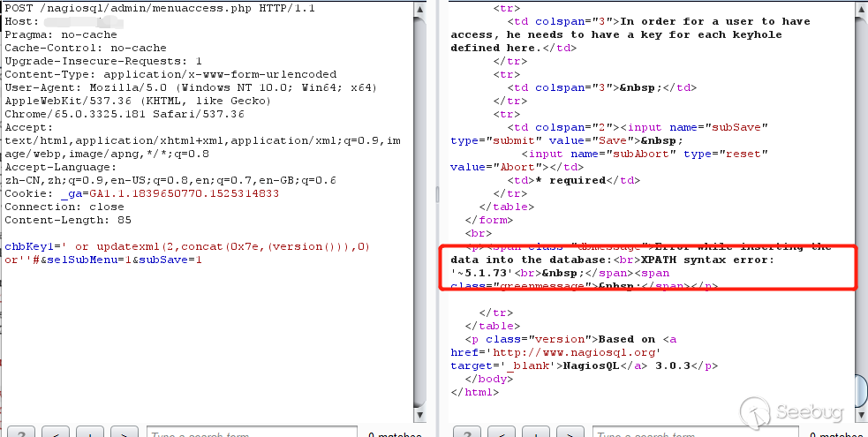Click the zh-CN,zh;q=0.9 language values line
868x437 pixels.
click(x=170, y=180)
